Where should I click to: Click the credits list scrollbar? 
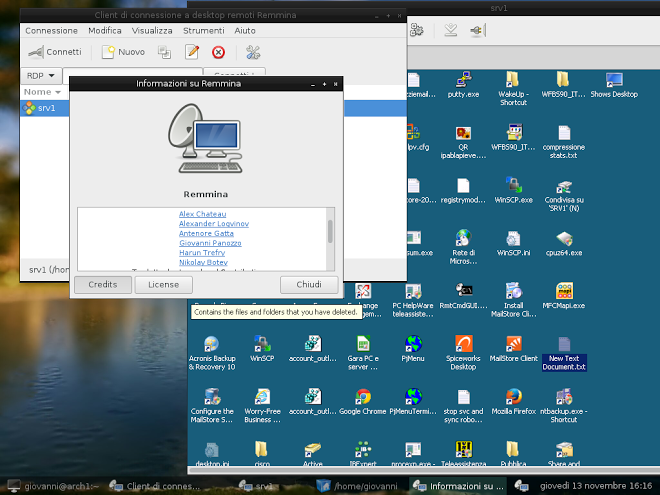(331, 232)
